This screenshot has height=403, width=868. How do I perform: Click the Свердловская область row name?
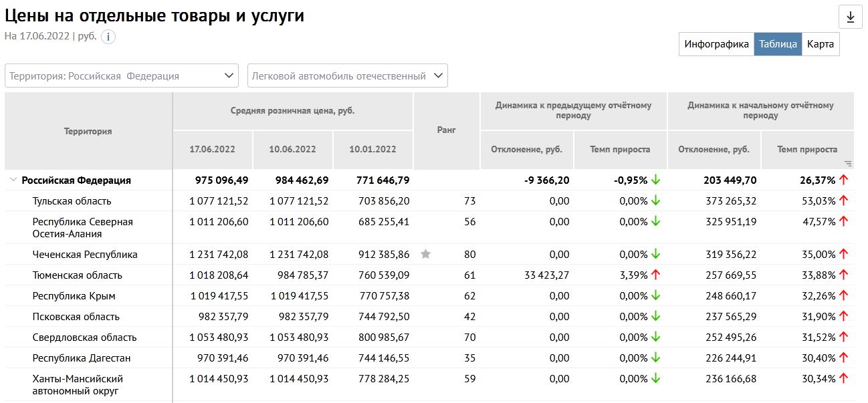[x=84, y=337]
